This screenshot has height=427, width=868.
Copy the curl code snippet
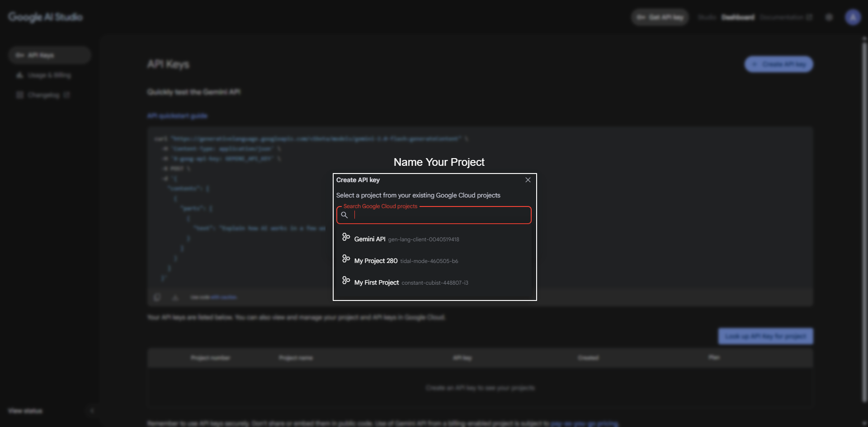[x=157, y=297]
